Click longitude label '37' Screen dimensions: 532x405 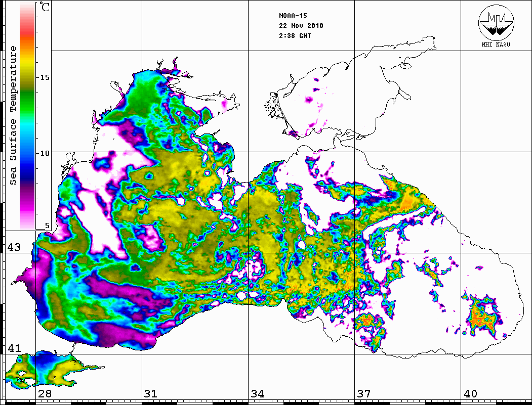(x=364, y=393)
